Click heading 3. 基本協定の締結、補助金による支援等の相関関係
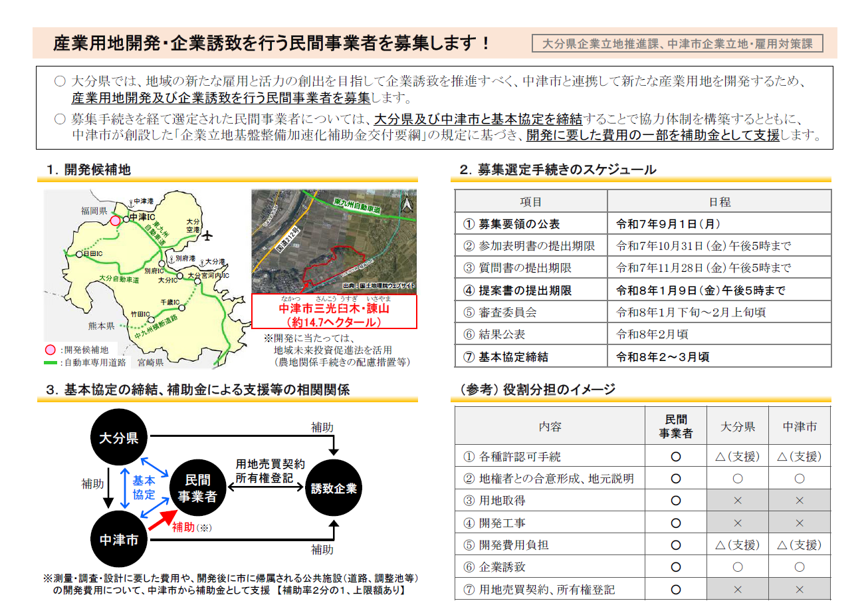Screen dimensions: 868x611 198,390
